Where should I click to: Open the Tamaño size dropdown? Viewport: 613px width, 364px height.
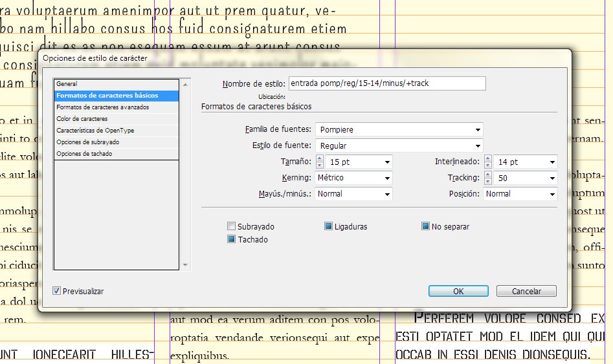(387, 162)
